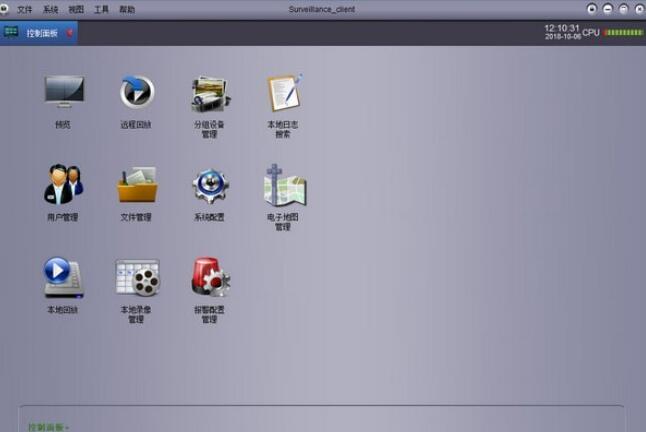Open the 帮助 (Help) menu
Screen dimensions: 646x432
point(127,9)
